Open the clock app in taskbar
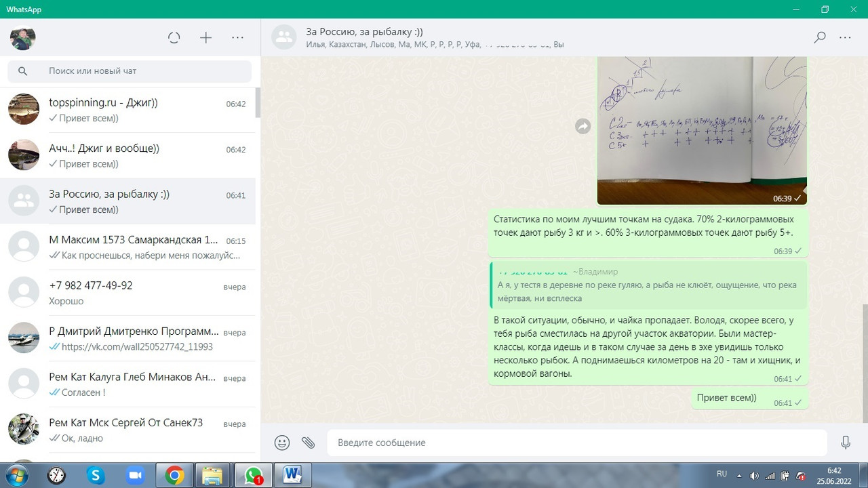 pyautogui.click(x=56, y=476)
